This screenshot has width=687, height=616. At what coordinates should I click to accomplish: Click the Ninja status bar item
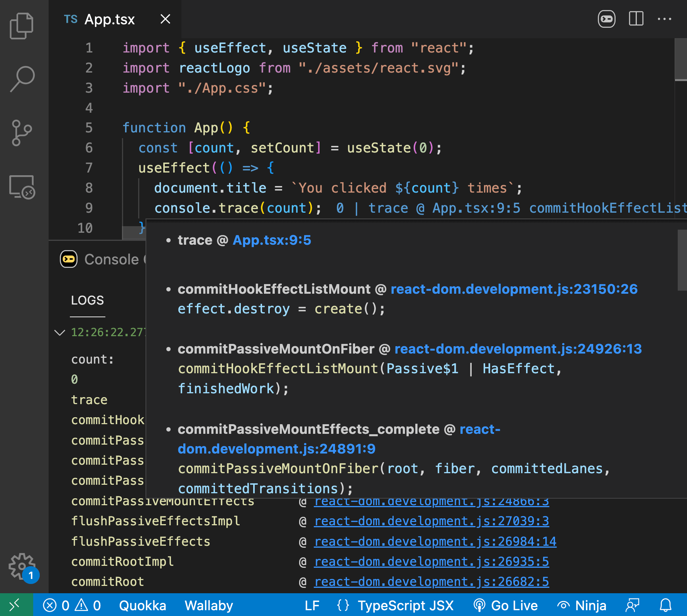click(x=582, y=606)
